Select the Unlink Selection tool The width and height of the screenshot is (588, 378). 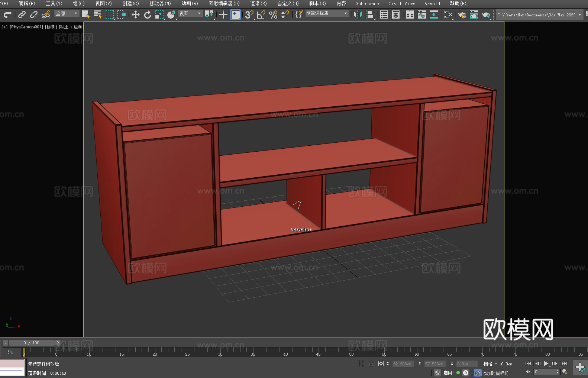pos(34,14)
